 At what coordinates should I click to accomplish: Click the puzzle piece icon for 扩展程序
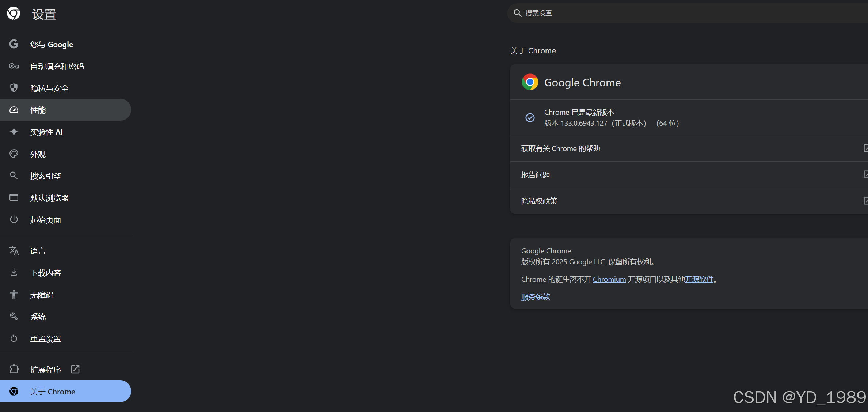pos(14,369)
